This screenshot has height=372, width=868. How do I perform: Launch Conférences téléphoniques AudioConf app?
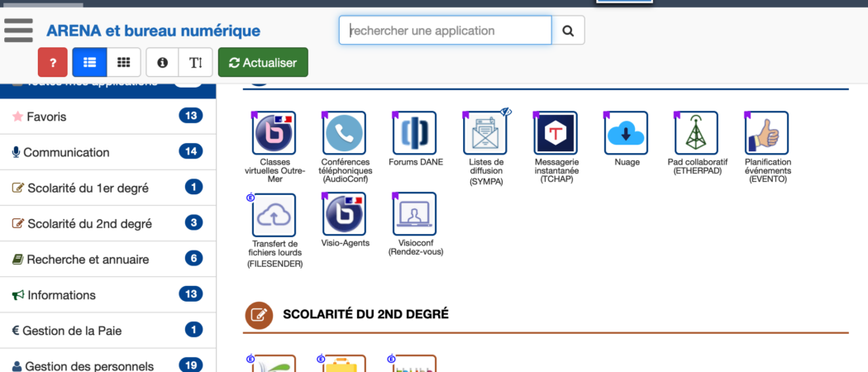pos(344,133)
